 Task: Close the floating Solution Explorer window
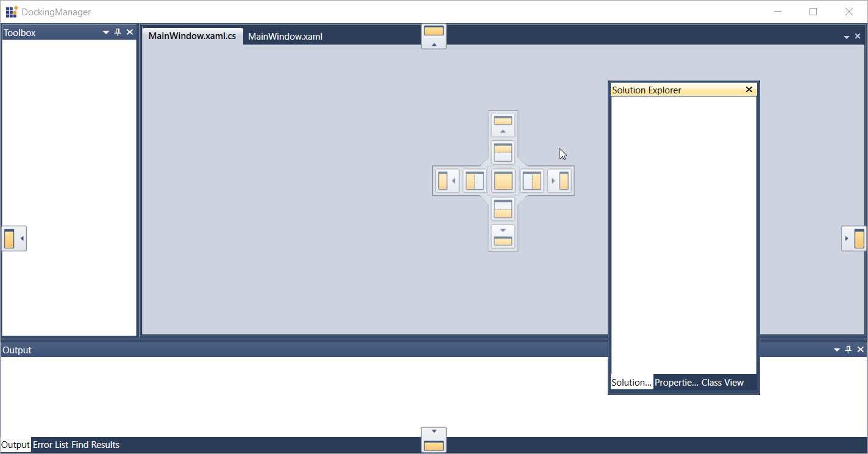click(749, 90)
